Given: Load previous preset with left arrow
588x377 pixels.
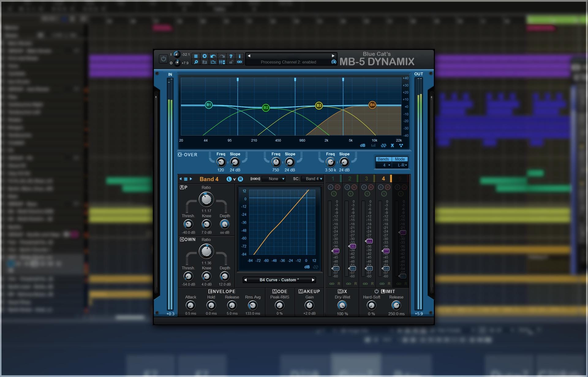Looking at the screenshot, I should (x=249, y=56).
